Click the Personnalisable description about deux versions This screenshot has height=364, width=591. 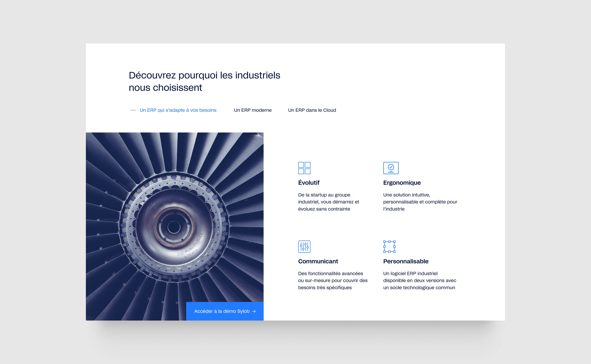(419, 280)
